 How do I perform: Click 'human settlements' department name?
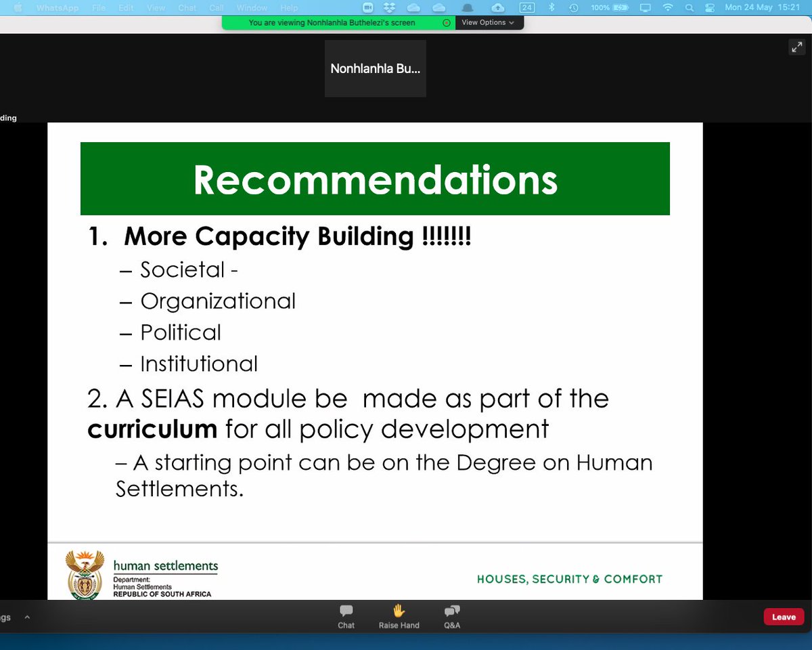[166, 565]
